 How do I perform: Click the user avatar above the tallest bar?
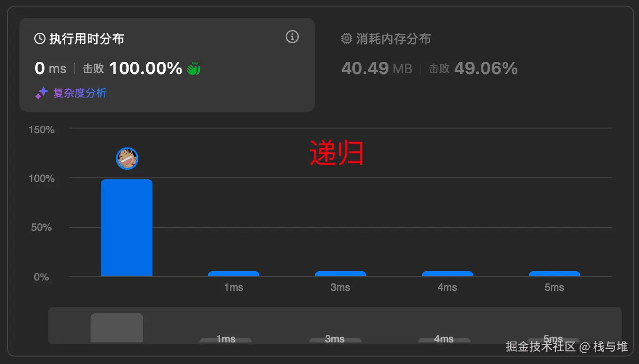[127, 159]
